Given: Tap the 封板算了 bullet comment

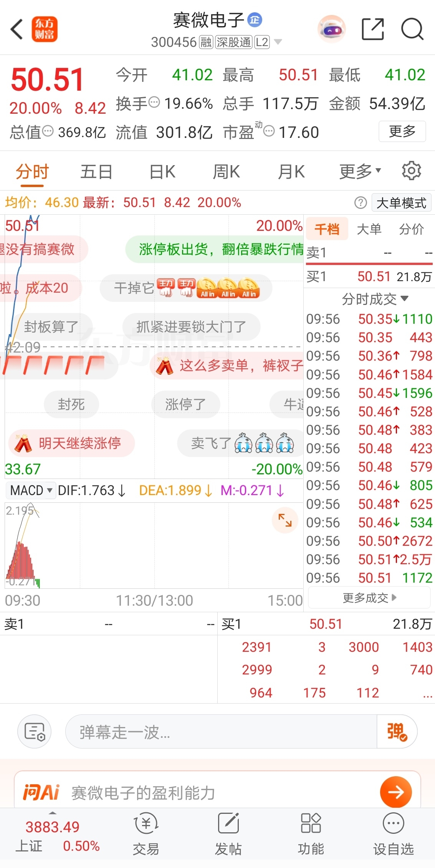Looking at the screenshot, I should click(x=51, y=327).
